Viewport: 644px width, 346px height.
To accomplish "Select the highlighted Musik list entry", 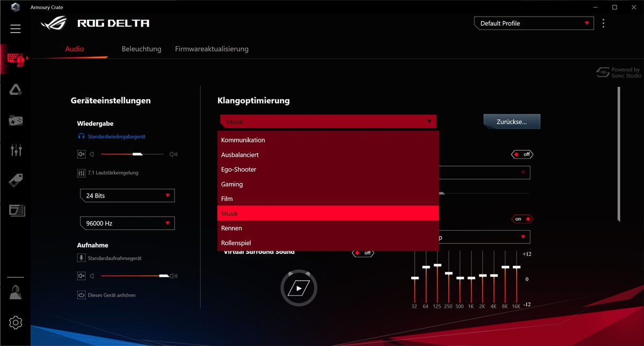I will [x=328, y=213].
